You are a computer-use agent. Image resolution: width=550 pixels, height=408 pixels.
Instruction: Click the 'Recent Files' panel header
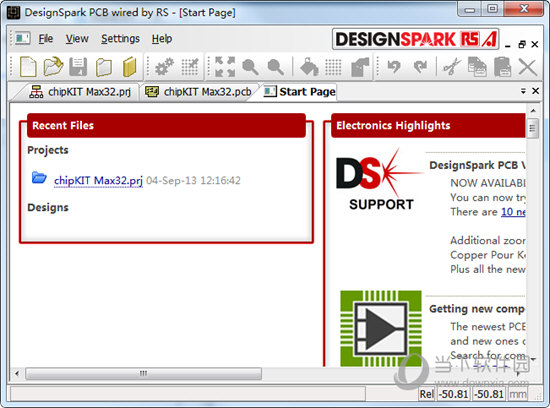(166, 125)
